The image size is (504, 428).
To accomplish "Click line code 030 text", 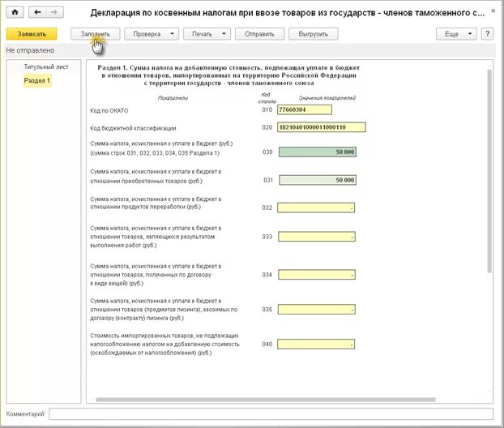I will coord(267,152).
